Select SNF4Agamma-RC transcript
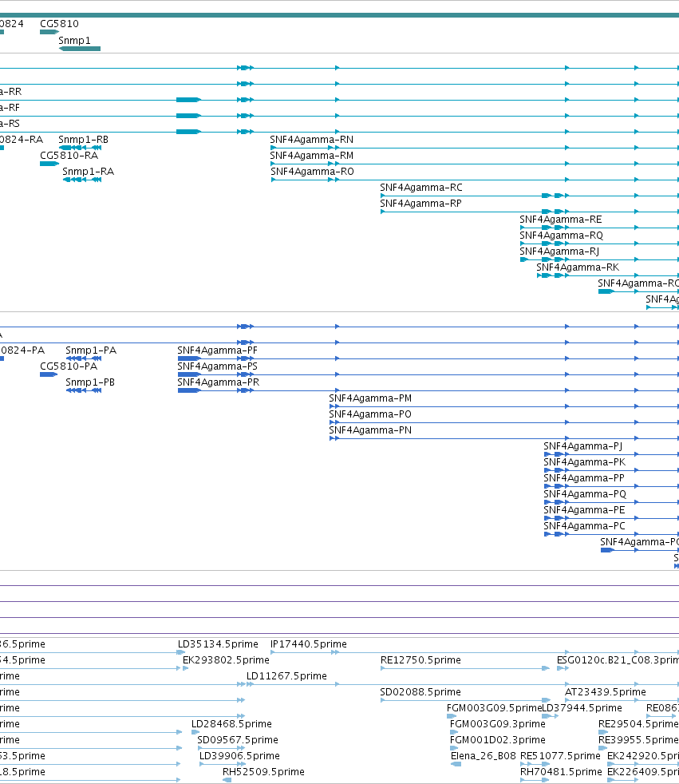The image size is (679, 784). coord(421,188)
